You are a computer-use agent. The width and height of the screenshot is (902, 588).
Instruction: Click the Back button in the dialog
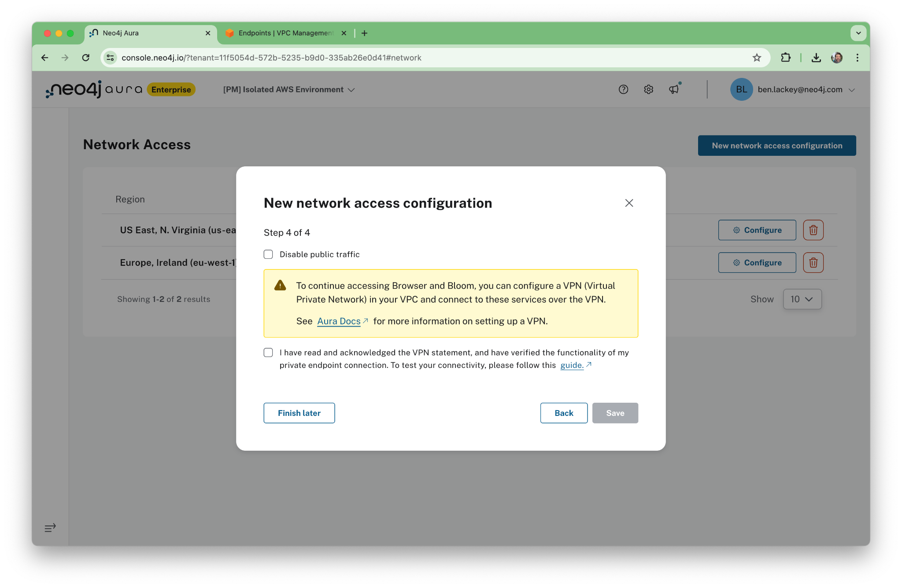click(564, 413)
